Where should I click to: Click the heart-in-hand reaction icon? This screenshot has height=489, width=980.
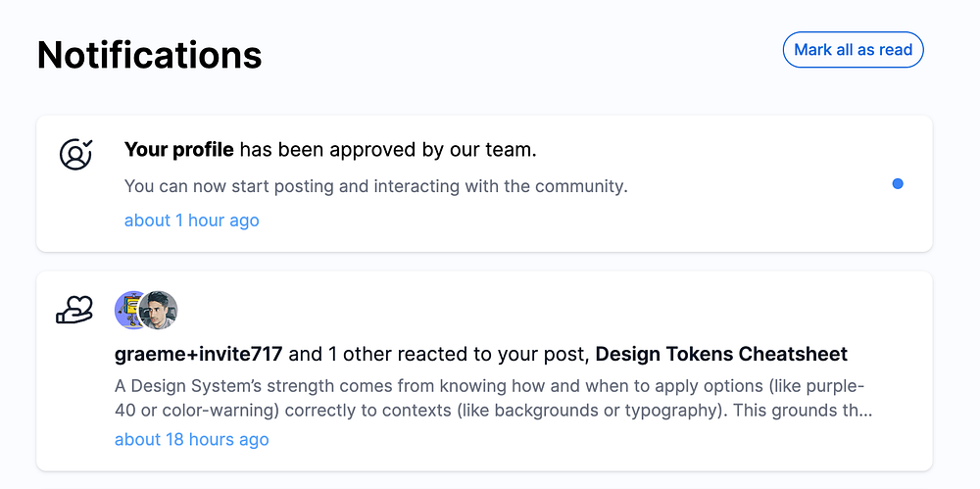(74, 310)
